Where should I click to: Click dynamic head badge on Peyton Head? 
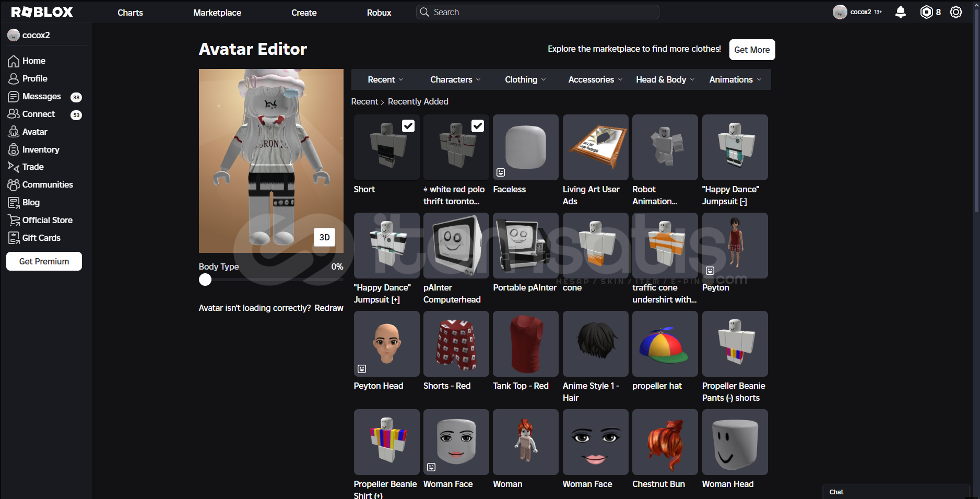coord(362,369)
